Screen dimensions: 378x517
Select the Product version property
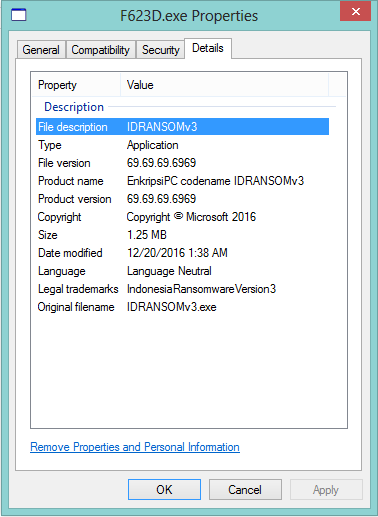pyautogui.click(x=75, y=199)
